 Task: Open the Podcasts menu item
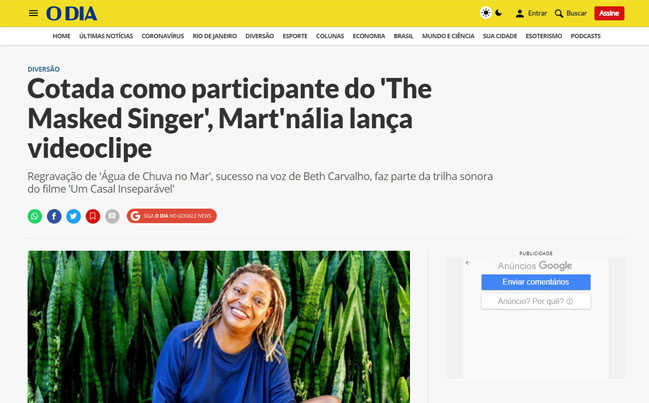click(x=585, y=36)
